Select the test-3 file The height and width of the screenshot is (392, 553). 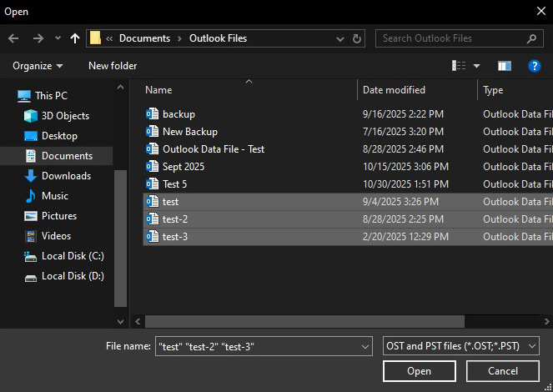[348, 237]
